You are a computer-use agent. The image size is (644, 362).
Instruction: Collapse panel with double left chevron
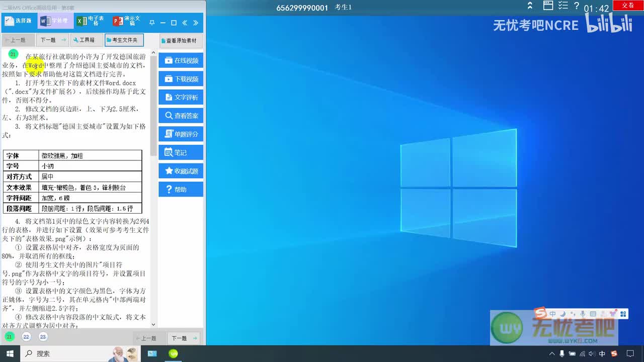click(x=185, y=23)
